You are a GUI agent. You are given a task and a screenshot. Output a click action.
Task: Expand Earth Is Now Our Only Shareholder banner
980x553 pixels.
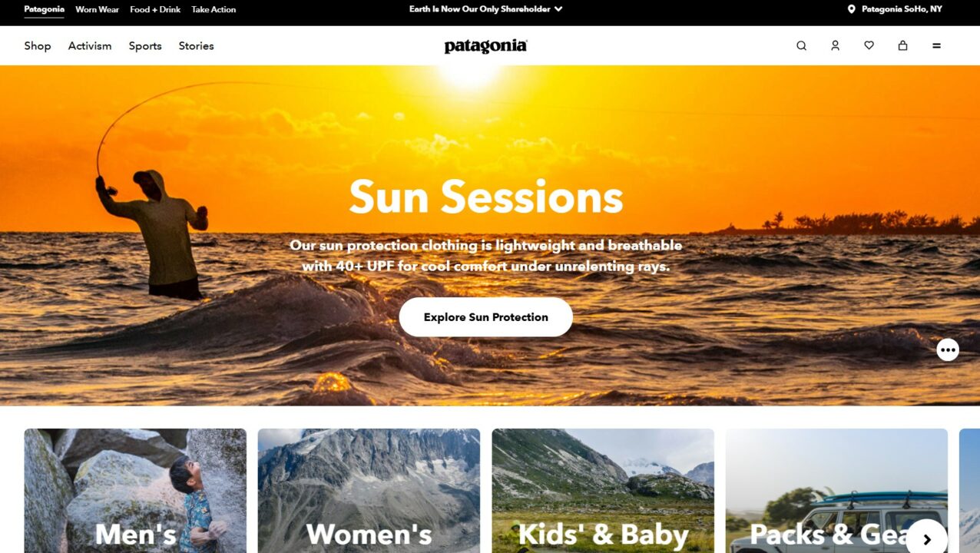486,9
